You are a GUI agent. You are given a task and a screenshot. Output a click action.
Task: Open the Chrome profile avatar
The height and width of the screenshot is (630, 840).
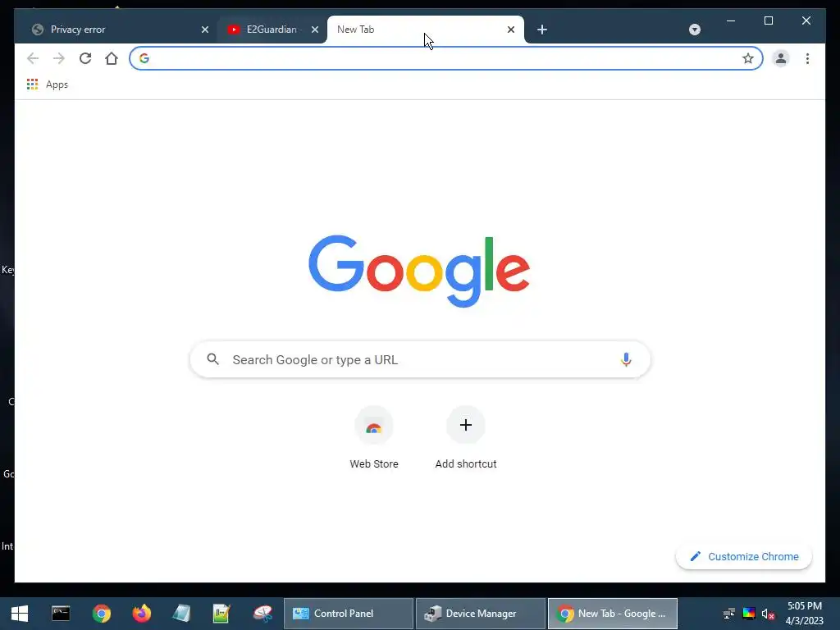pos(781,58)
